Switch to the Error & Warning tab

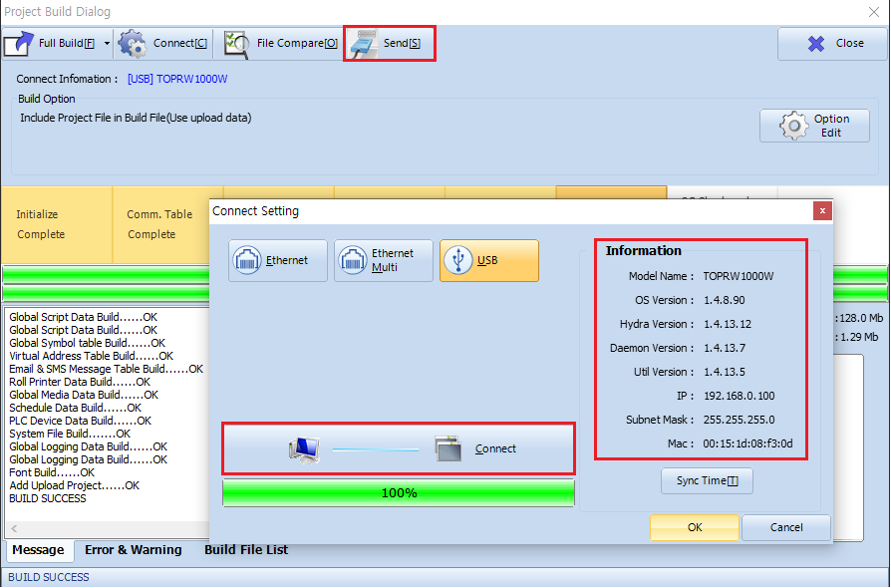(133, 550)
